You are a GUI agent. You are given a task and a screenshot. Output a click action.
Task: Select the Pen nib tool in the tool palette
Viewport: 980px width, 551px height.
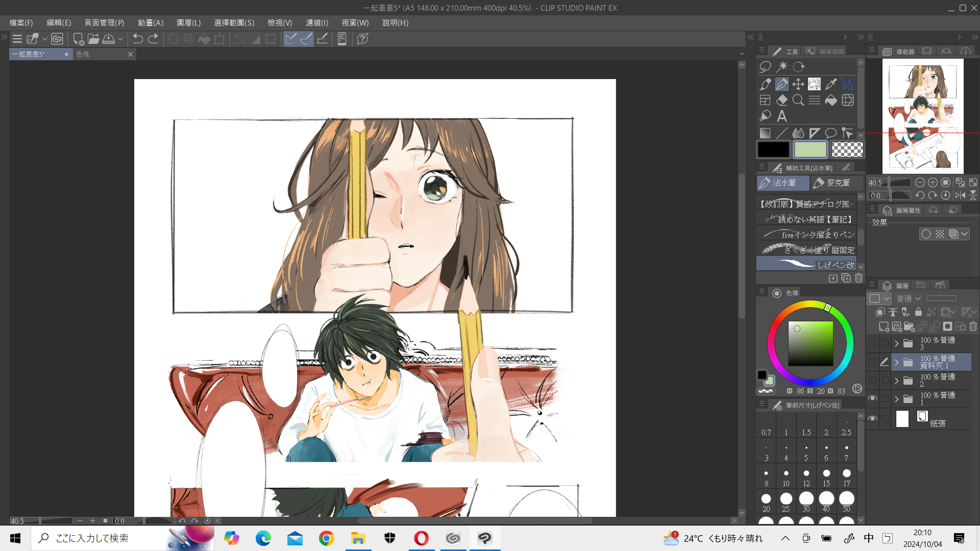coord(781,84)
